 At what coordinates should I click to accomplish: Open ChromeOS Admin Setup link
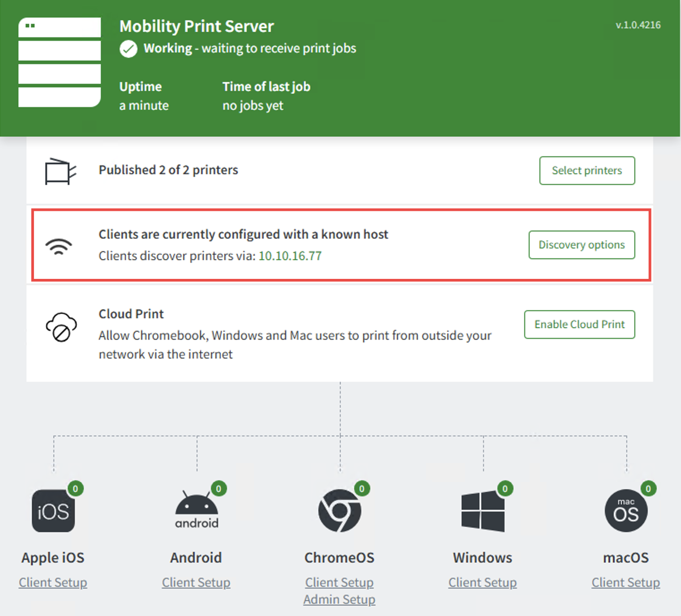click(339, 599)
